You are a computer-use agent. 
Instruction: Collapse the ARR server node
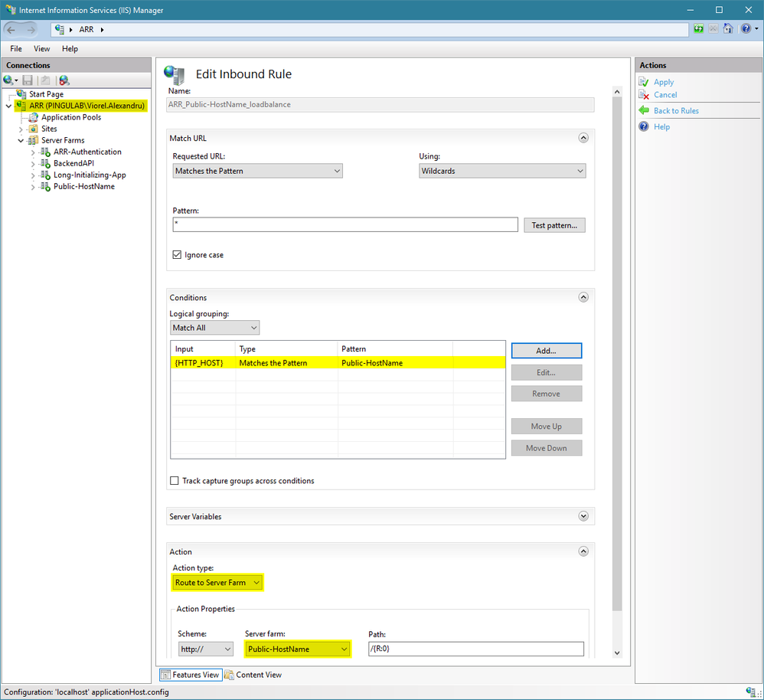[x=8, y=106]
